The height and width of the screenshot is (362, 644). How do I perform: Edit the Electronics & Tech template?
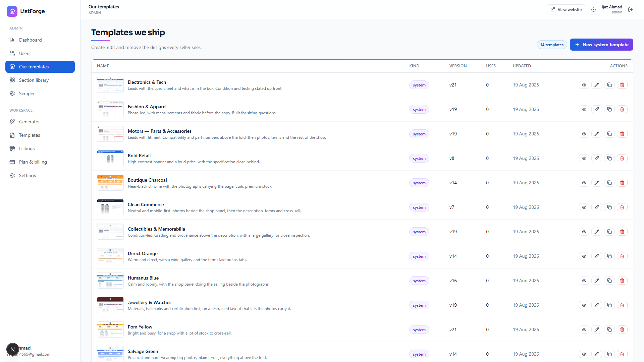(x=597, y=85)
